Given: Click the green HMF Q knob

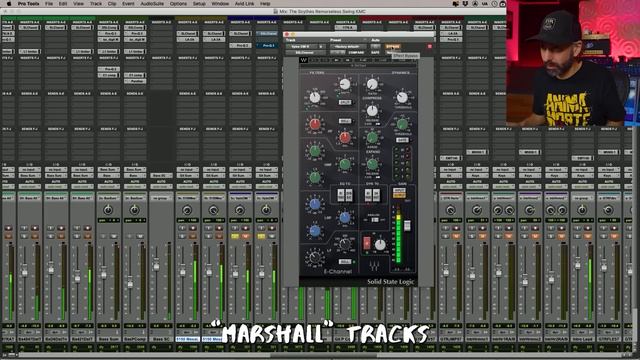Looking at the screenshot, I should pyautogui.click(x=315, y=178).
